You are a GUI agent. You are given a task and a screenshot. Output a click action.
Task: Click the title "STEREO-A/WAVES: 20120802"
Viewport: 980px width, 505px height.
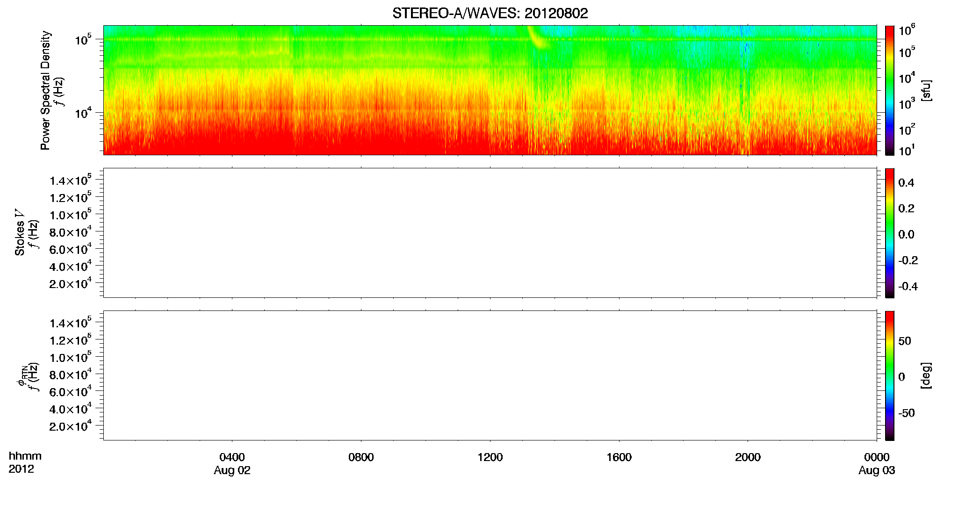[490, 14]
